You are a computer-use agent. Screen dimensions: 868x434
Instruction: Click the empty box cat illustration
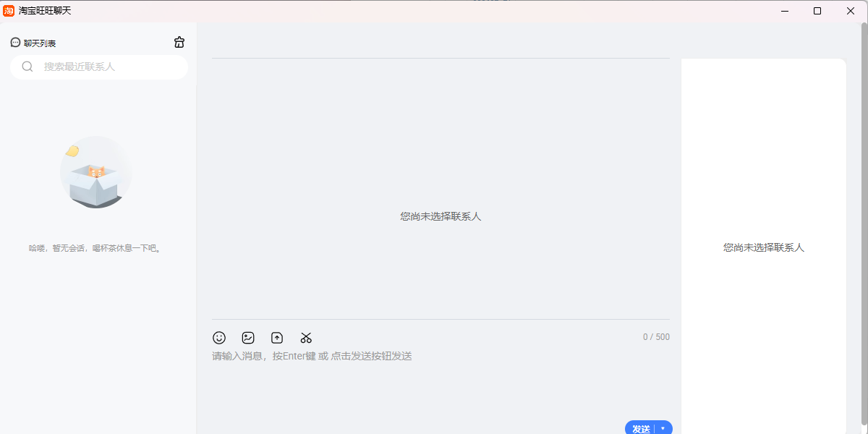[x=95, y=172]
